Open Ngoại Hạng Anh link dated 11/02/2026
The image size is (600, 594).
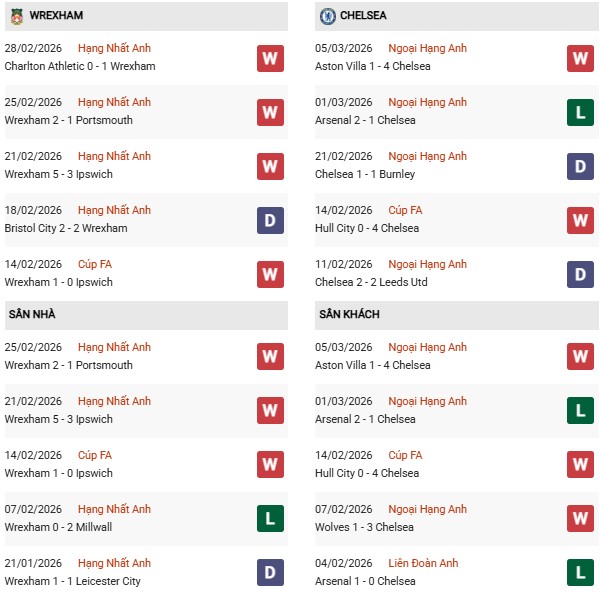coord(428,264)
